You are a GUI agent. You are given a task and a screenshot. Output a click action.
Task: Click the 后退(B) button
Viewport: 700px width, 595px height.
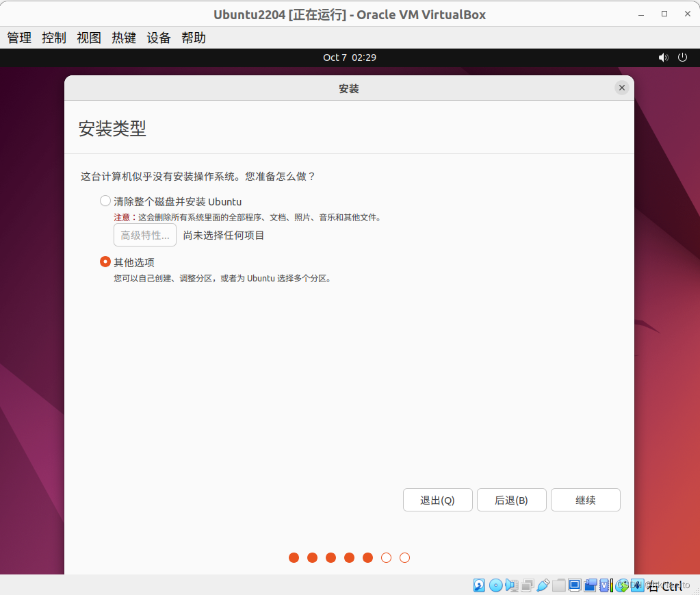point(512,500)
